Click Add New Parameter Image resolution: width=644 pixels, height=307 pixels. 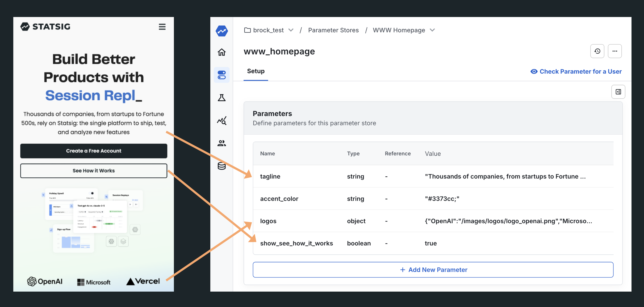[433, 270]
